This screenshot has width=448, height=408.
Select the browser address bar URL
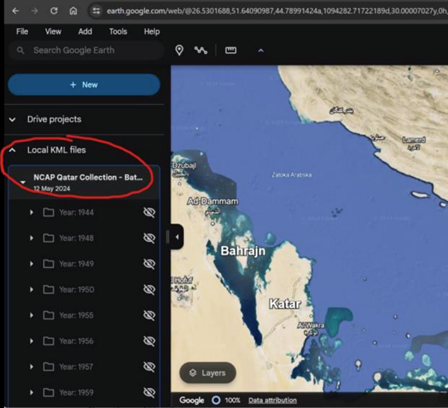coord(277,11)
